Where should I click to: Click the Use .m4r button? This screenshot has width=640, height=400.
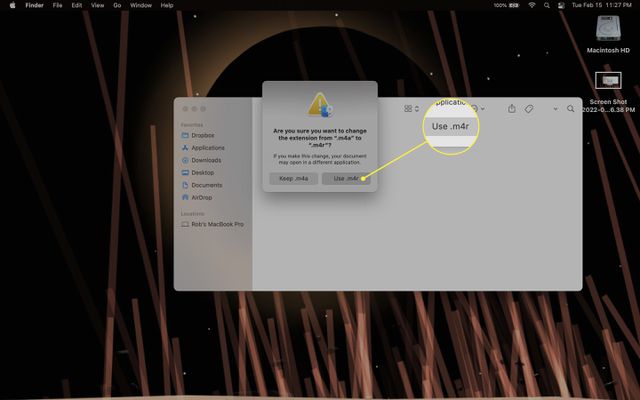[x=346, y=178]
